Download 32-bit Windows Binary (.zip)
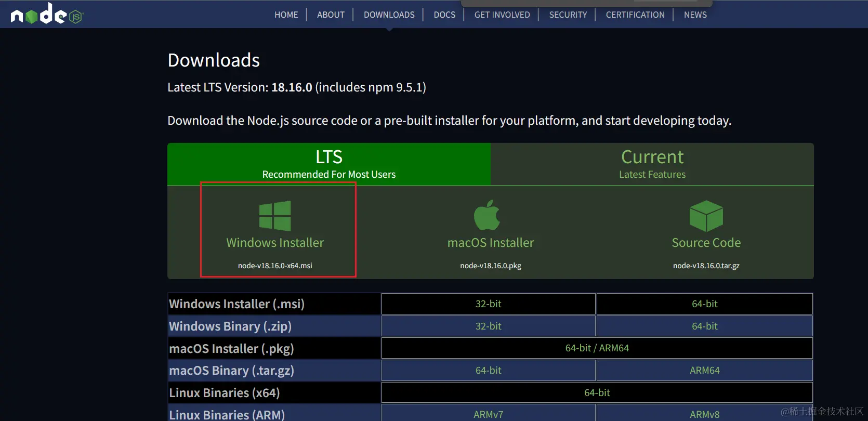The image size is (868, 421). [x=489, y=326]
